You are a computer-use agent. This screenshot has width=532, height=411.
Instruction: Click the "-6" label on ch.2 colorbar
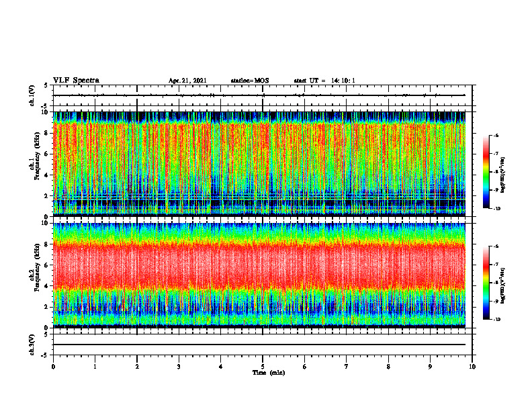point(496,246)
